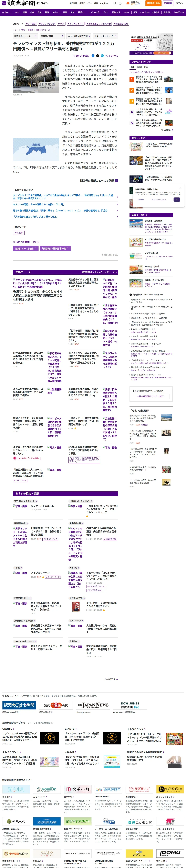Image resolution: width=186 pixels, height=868 pixels.
Task: Open the 鳥取市役所 building photo
Action: click(x=36, y=77)
